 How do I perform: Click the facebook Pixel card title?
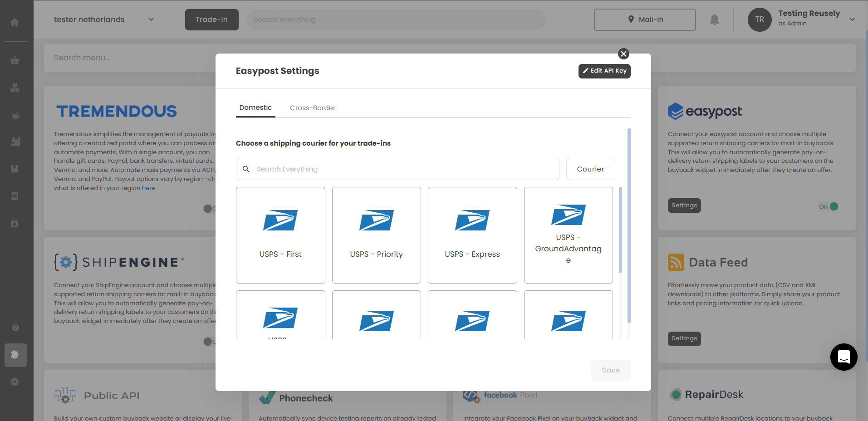pos(510,395)
